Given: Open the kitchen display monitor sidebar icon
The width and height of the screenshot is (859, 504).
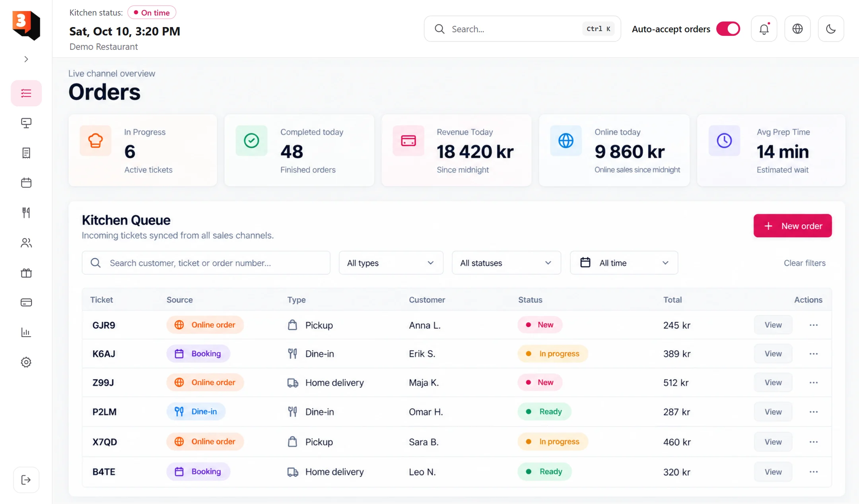Looking at the screenshot, I should (26, 123).
